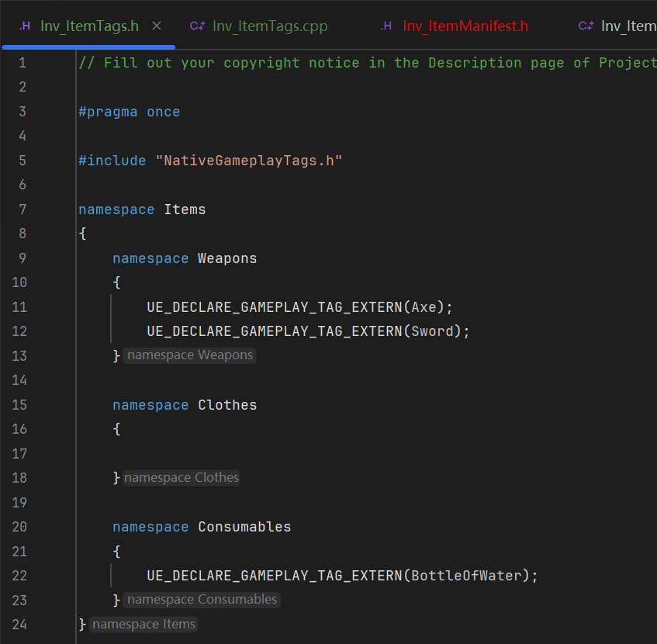Click line number 7 in the gutter
The width and height of the screenshot is (657, 644).
point(22,209)
